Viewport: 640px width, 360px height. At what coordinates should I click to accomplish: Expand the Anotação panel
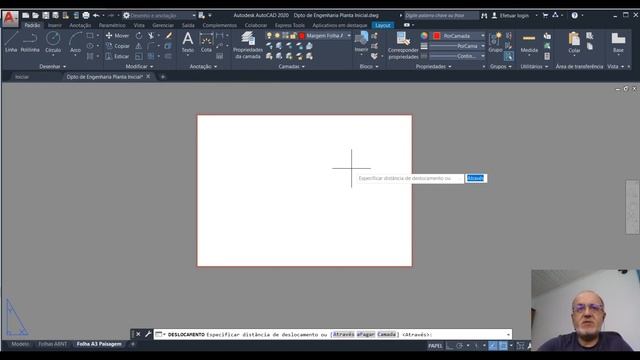tap(203, 66)
